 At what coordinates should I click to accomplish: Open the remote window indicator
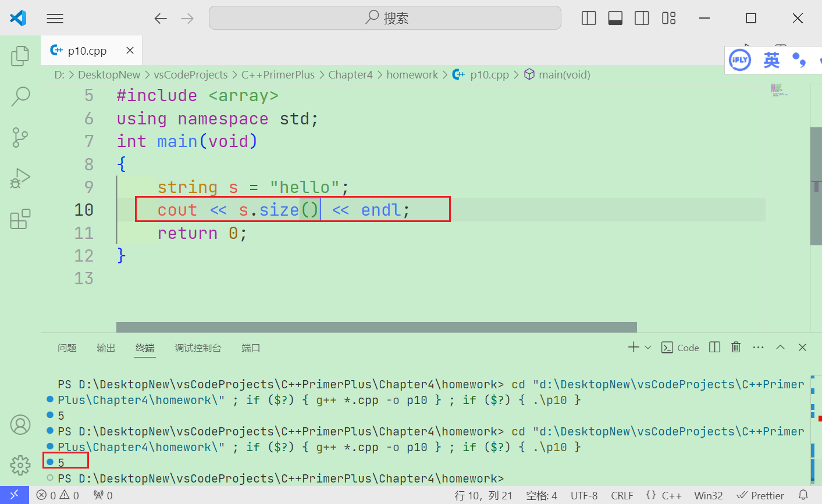[x=14, y=495]
